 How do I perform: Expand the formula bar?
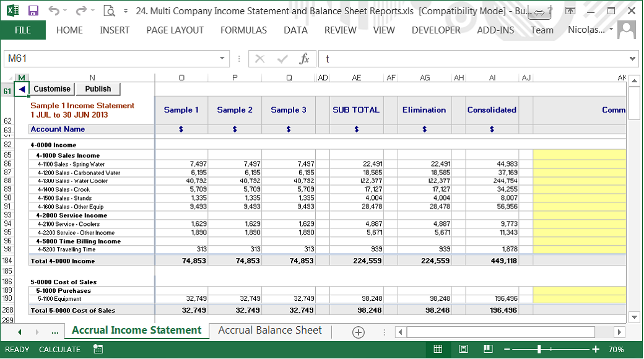[x=632, y=59]
